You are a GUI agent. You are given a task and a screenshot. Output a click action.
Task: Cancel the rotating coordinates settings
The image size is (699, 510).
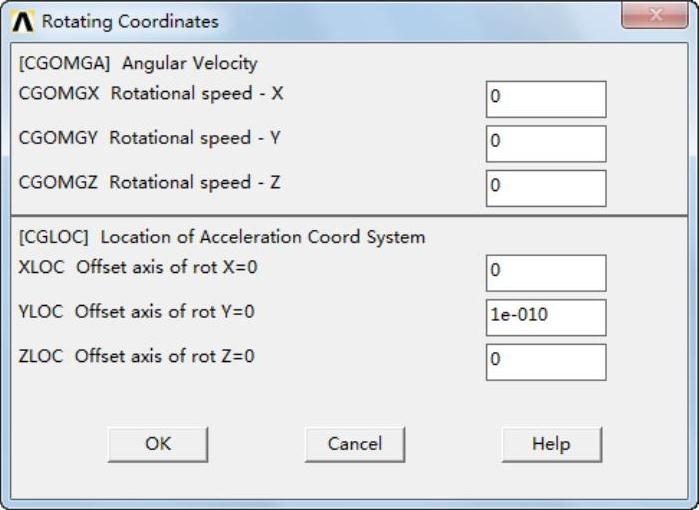tap(354, 444)
